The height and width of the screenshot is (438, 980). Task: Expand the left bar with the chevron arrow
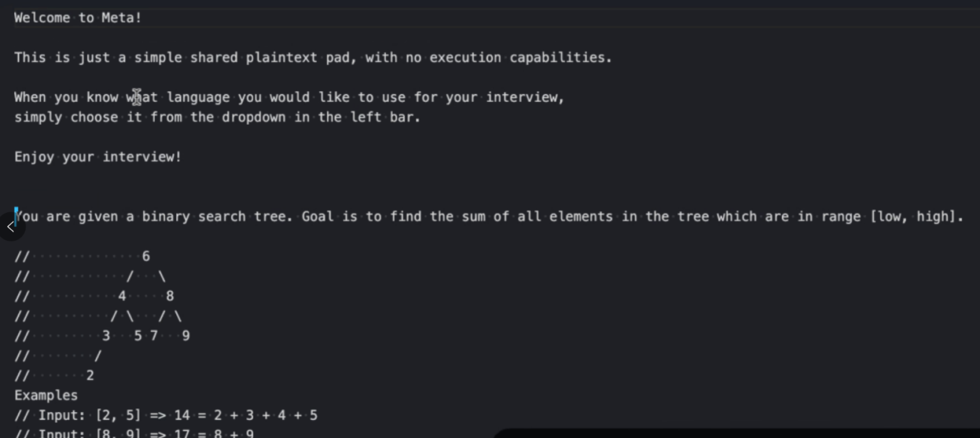10,227
